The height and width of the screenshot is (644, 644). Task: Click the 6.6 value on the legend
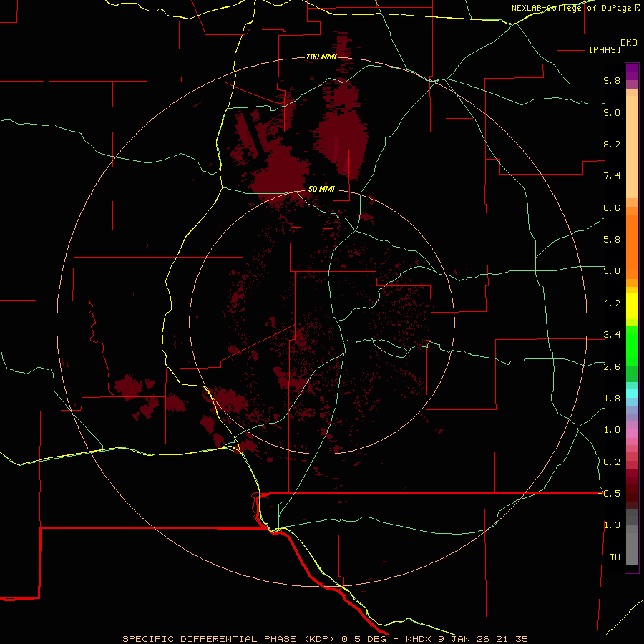(x=612, y=208)
